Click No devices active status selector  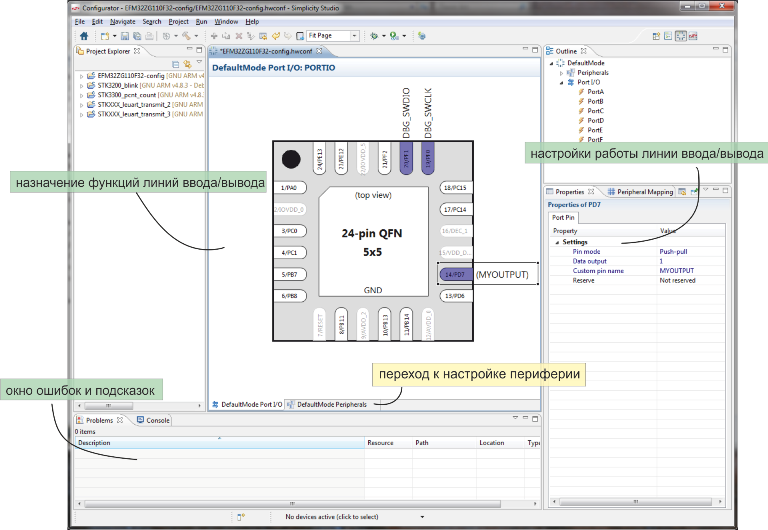click(333, 517)
